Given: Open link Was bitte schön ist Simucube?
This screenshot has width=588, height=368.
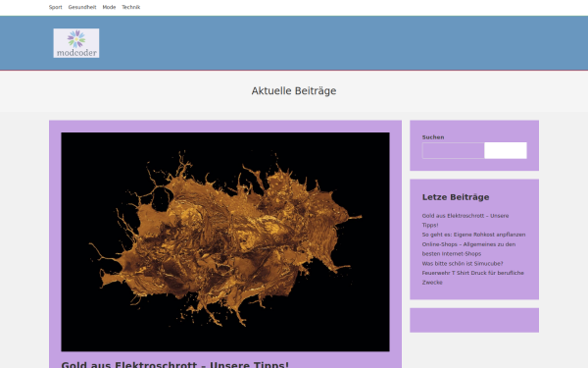Looking at the screenshot, I should [x=463, y=264].
